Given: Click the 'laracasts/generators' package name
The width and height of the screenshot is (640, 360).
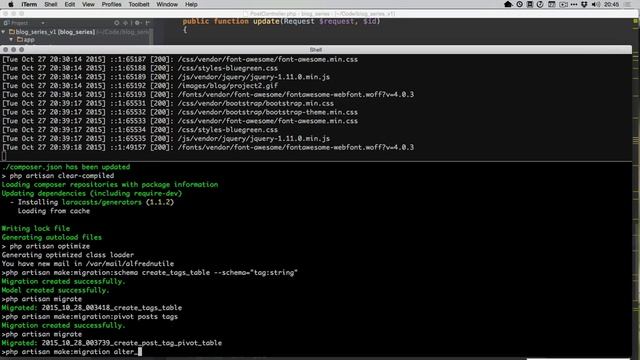Looking at the screenshot, I should tap(102, 202).
